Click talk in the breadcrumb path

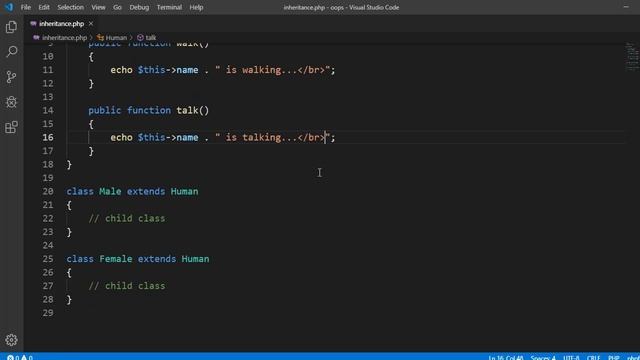[151, 38]
